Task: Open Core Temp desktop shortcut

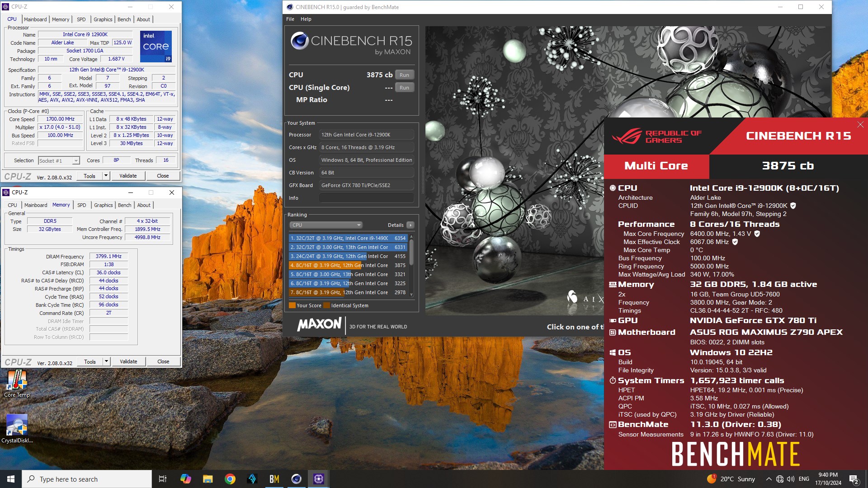Action: point(17,384)
